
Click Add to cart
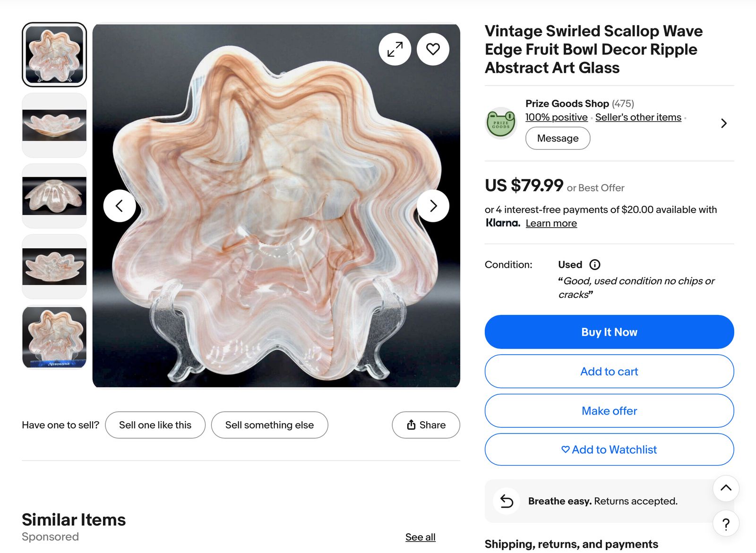[x=609, y=372]
